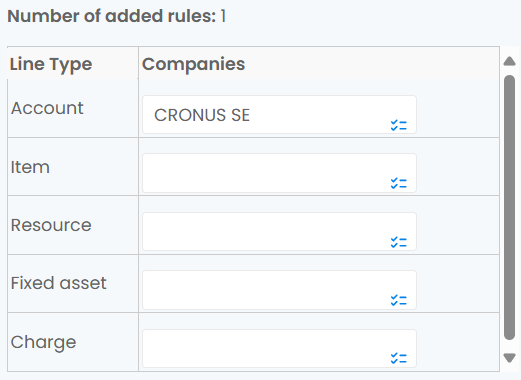The width and height of the screenshot is (521, 380).
Task: Open company selection list for Charge row
Action: [399, 358]
